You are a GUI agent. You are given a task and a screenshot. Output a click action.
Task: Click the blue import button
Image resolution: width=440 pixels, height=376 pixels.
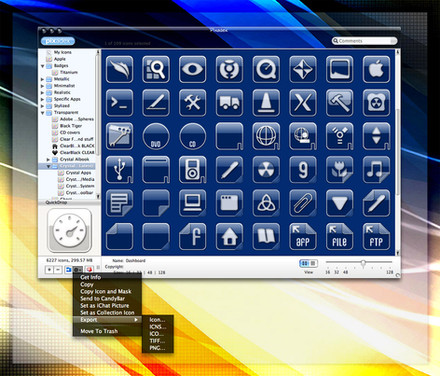coord(68,269)
